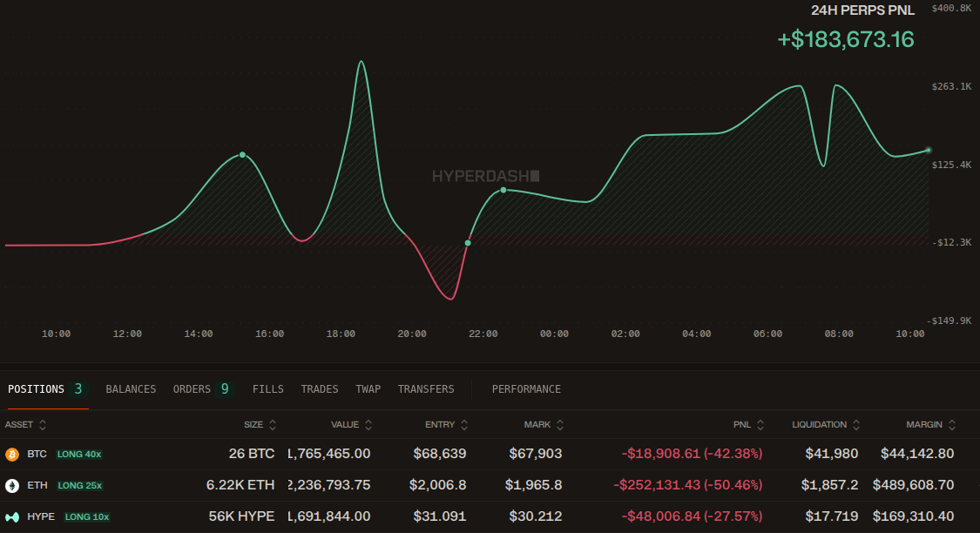This screenshot has width=980, height=533.
Task: Switch to the BALANCES tab
Action: (x=131, y=389)
